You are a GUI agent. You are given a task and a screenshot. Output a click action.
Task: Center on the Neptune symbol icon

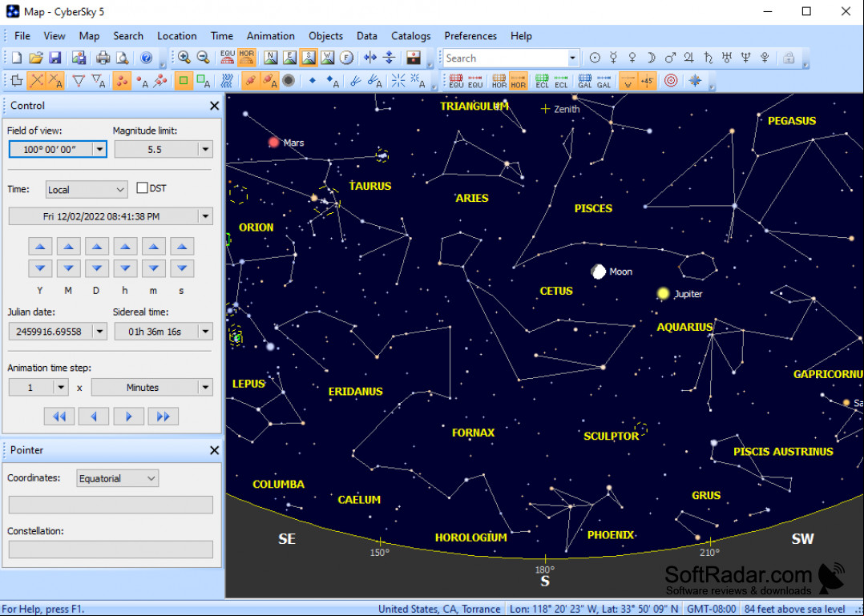coord(745,58)
